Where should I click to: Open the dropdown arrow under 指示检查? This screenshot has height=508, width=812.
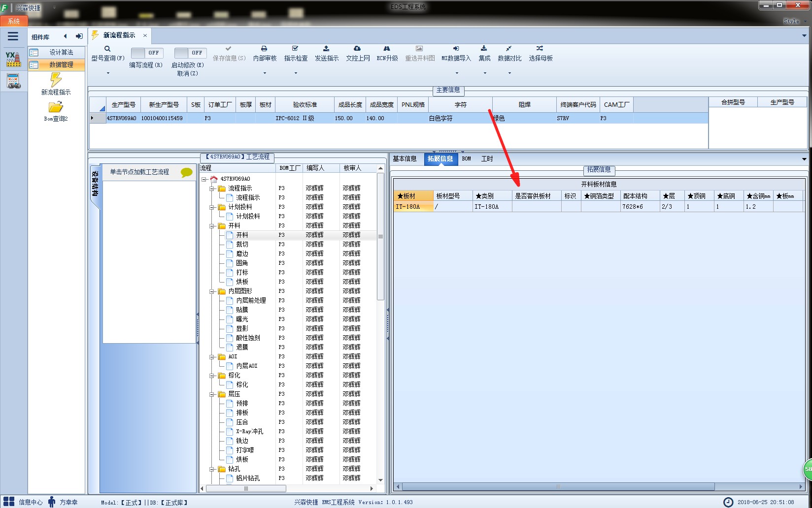(296, 73)
